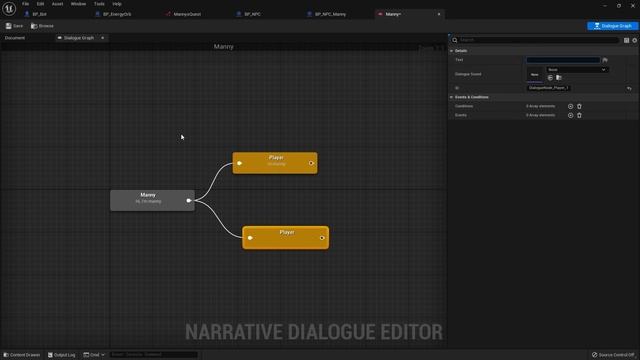
Task: Open the Tools menu
Action: 99,4
